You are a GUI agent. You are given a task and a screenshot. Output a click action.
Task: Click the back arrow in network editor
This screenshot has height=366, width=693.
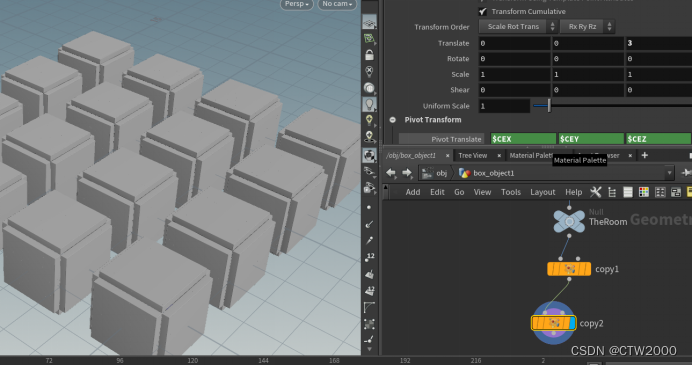[391, 173]
